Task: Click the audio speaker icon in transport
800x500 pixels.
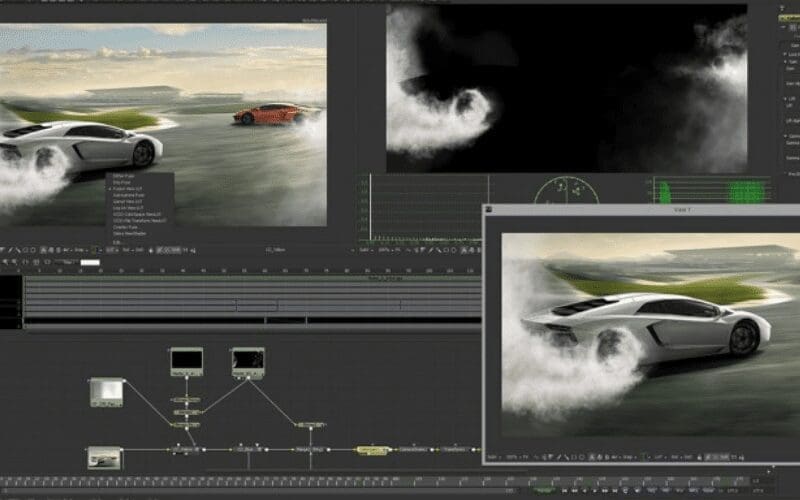Action: tap(637, 490)
